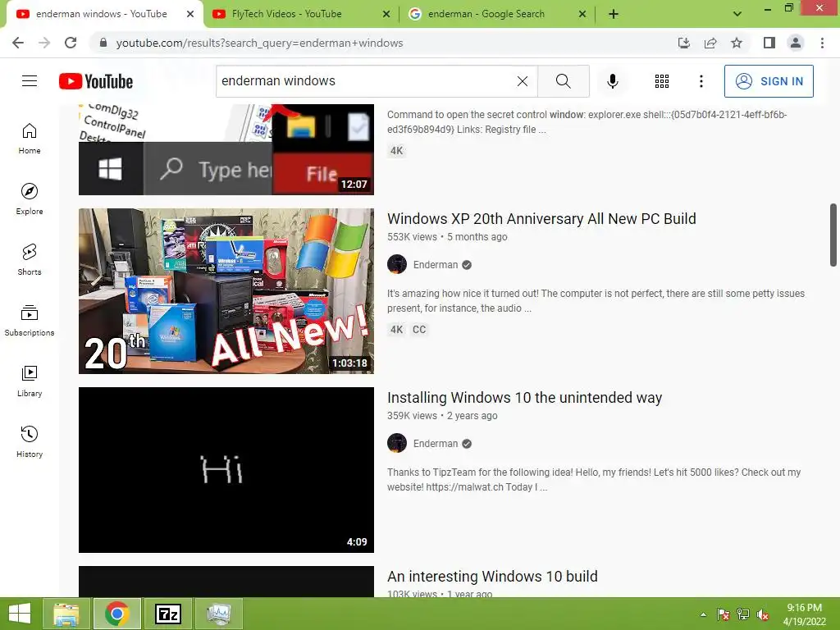Switch to the enderman - Google Search tab
Image resolution: width=840 pixels, height=630 pixels.
[x=486, y=14]
